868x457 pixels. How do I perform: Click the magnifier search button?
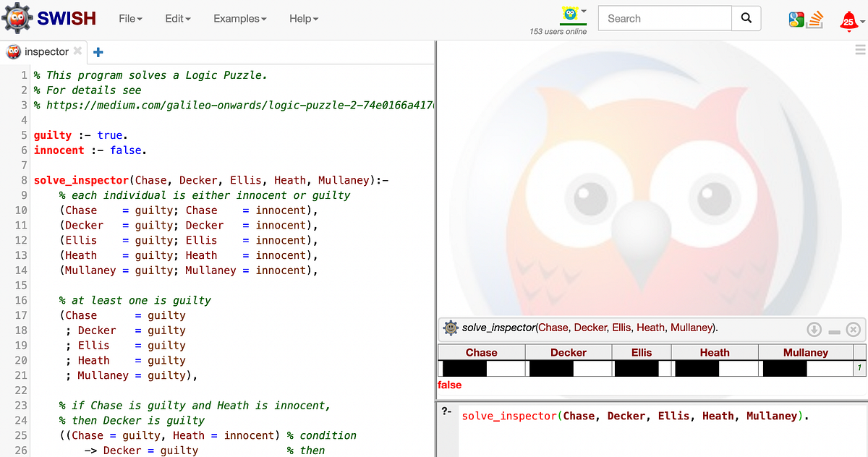(746, 18)
